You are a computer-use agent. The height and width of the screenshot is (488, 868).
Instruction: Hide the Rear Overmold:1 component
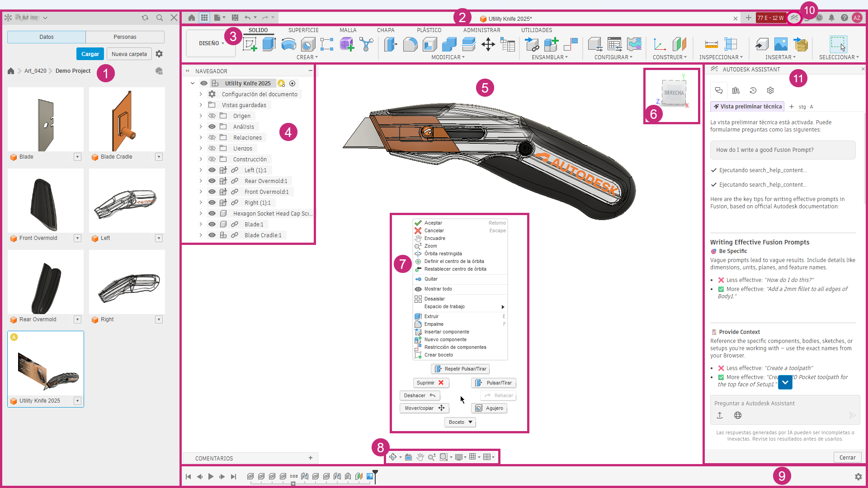pyautogui.click(x=212, y=181)
